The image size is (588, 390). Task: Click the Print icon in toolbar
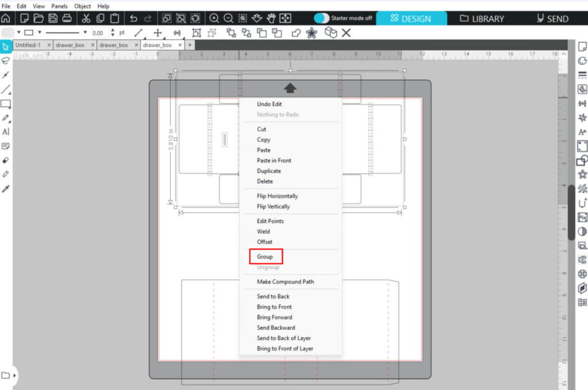coord(67,18)
